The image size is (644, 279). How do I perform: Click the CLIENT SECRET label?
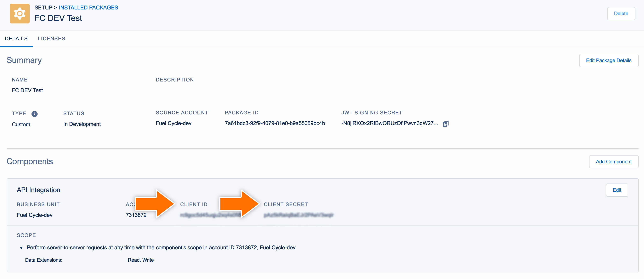pos(286,205)
